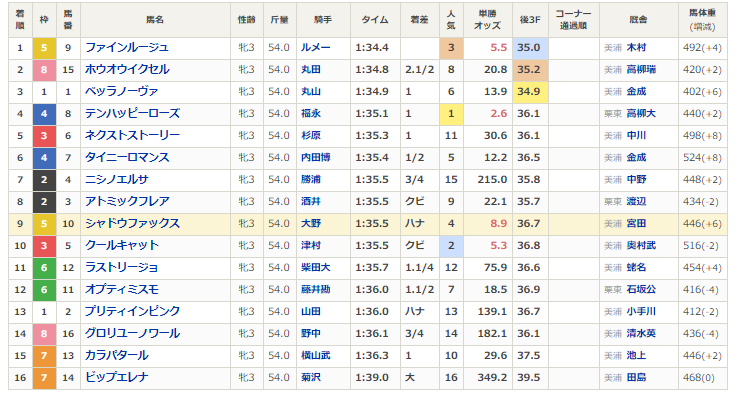Select the odds value 349.2
The height and width of the screenshot is (393, 740).
(x=492, y=377)
